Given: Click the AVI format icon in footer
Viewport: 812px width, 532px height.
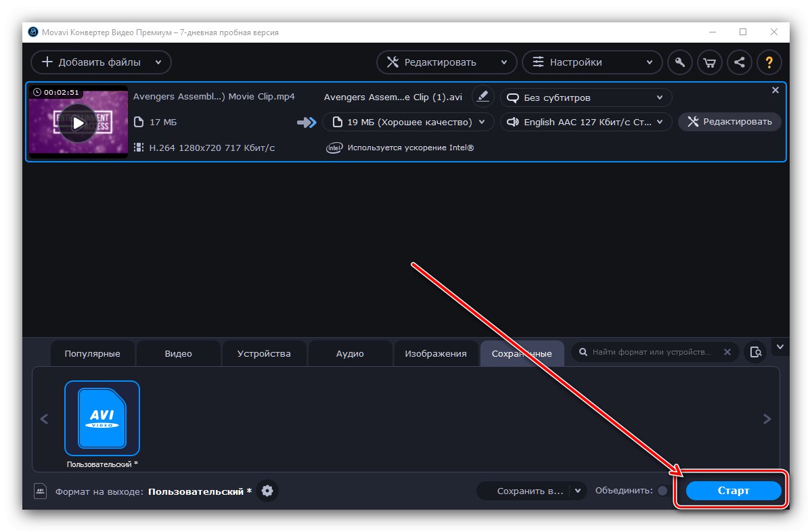Looking at the screenshot, I should (40, 491).
